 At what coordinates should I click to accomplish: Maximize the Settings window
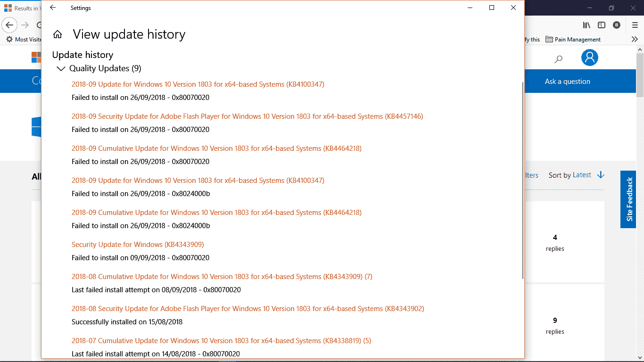(492, 8)
